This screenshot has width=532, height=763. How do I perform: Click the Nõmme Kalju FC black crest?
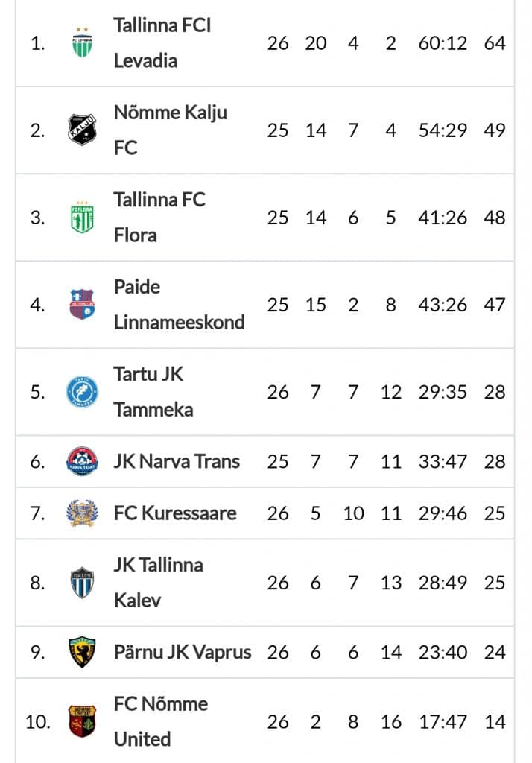tap(82, 130)
